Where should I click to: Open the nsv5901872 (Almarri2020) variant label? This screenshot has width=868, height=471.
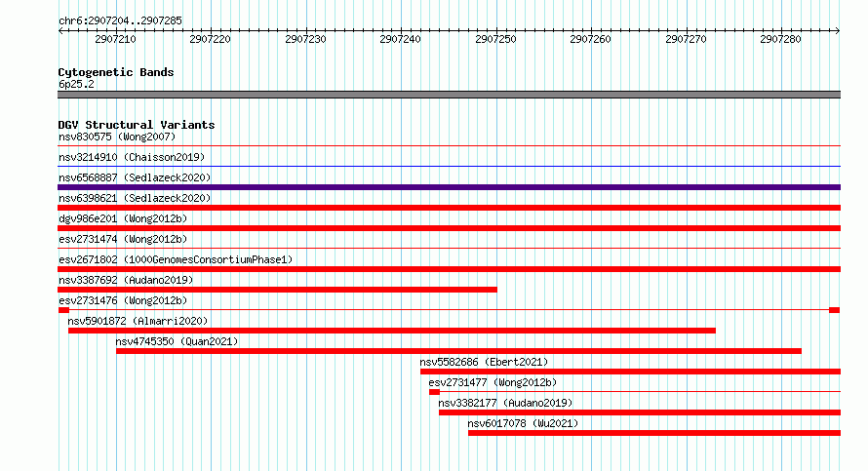[x=138, y=321]
